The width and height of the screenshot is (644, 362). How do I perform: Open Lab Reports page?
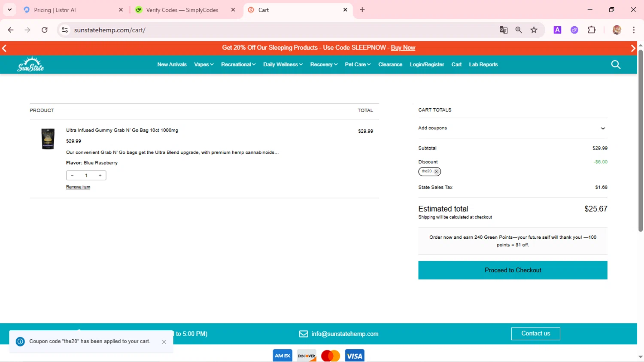tap(483, 64)
